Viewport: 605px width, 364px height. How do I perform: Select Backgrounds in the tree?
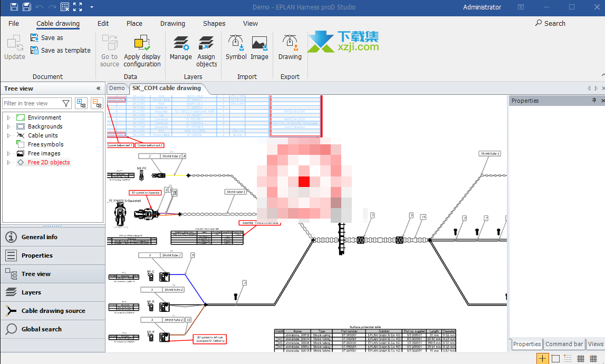(45, 126)
